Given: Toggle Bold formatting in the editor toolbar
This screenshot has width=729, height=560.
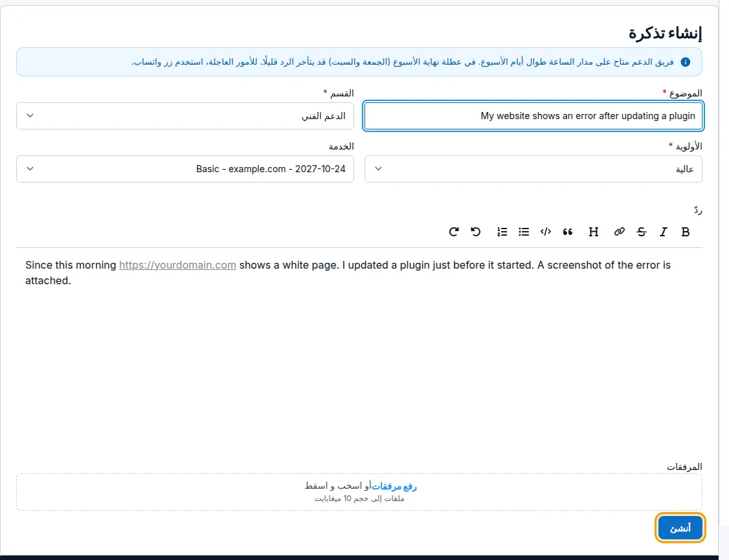Looking at the screenshot, I should [685, 232].
